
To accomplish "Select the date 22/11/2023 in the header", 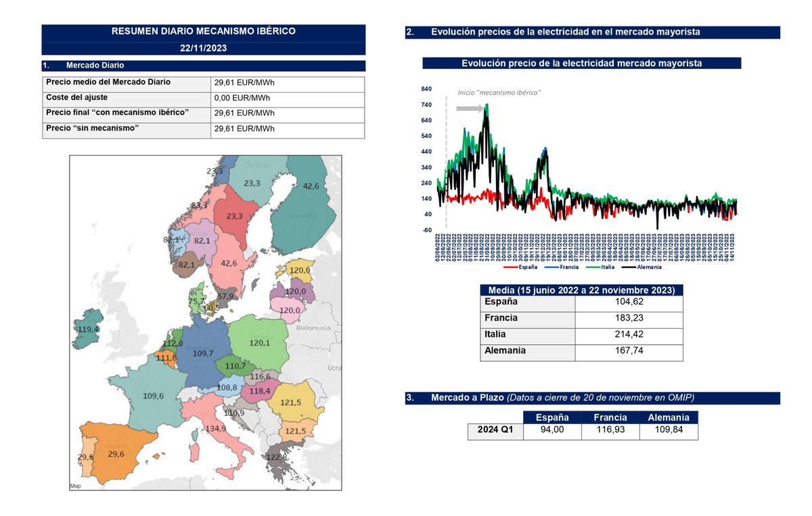I will pyautogui.click(x=203, y=49).
